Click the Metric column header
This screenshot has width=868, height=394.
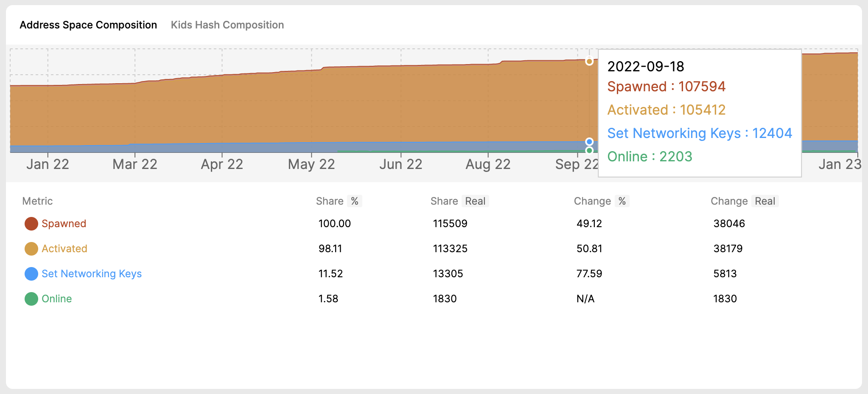37,201
